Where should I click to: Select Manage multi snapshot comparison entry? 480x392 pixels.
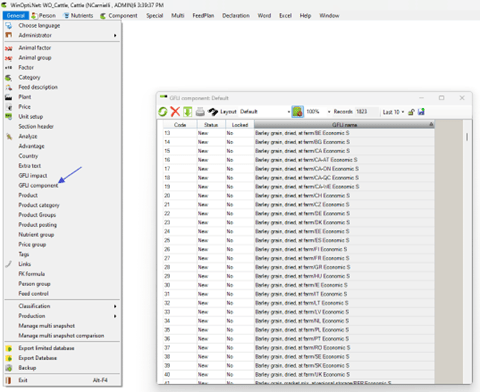tap(61, 336)
